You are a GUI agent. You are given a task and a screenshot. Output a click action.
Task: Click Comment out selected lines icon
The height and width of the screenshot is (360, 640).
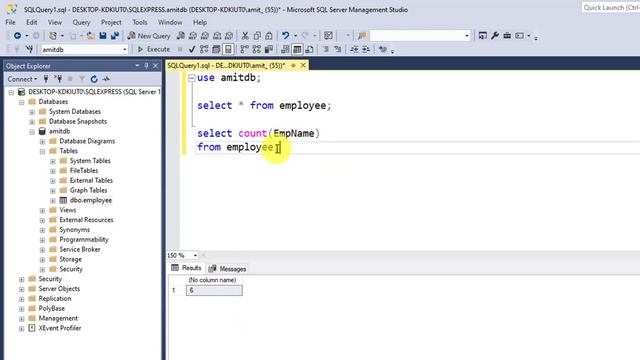326,49
